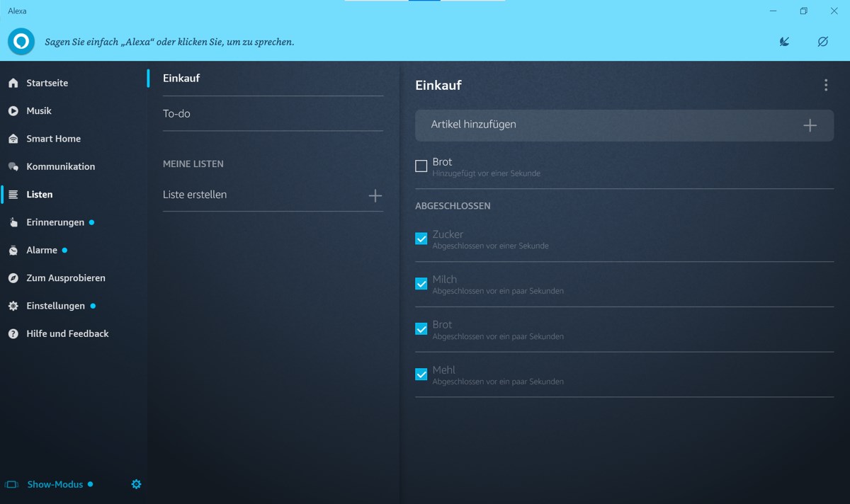Click the Alarme clock icon
Image resolution: width=850 pixels, height=504 pixels.
[x=13, y=250]
